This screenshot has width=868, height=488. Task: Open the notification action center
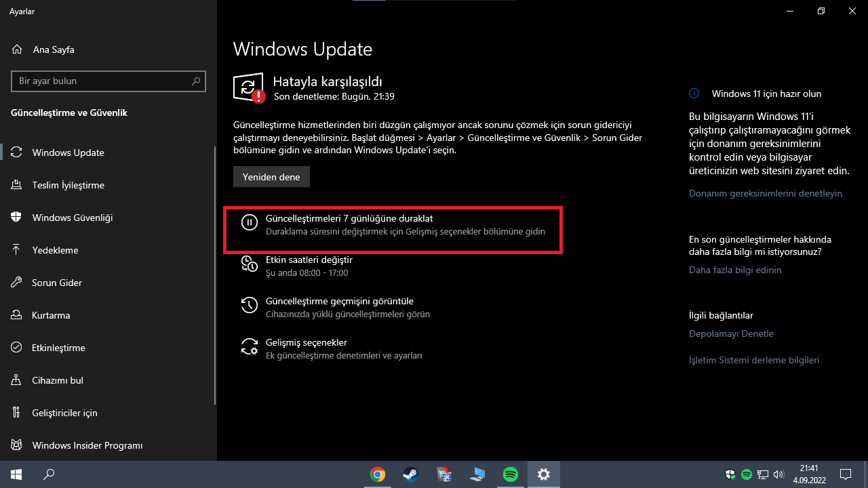846,474
